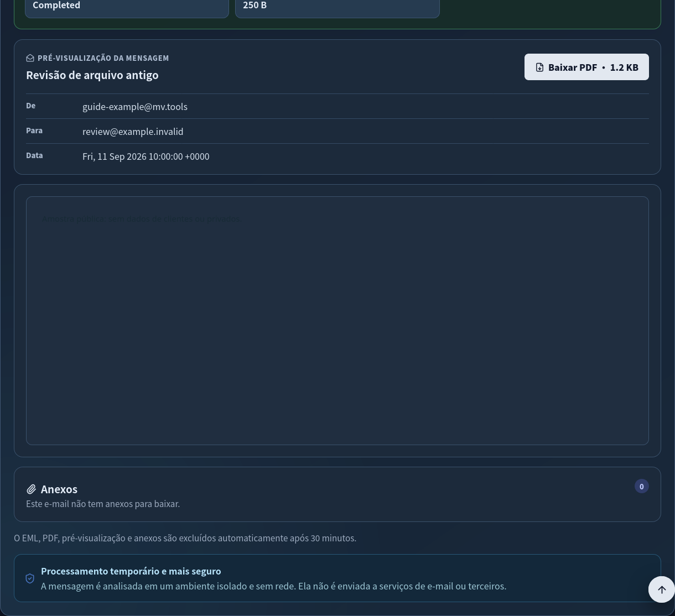Click the attachment count badge showing 0
The width and height of the screenshot is (675, 616).
[641, 486]
